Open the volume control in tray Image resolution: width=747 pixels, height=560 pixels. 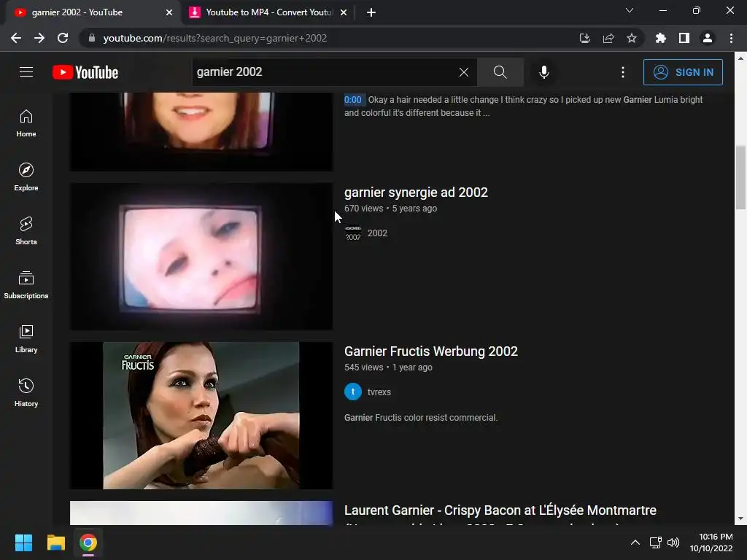pyautogui.click(x=673, y=542)
